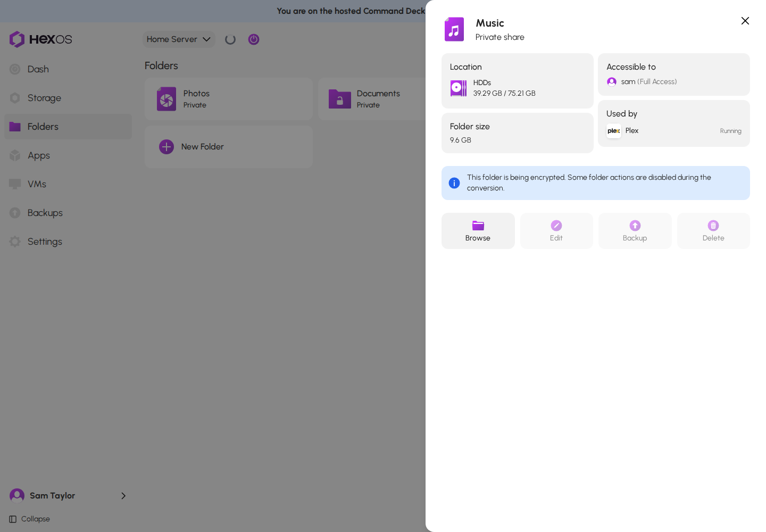Click the info icon in encryption notice

pos(454,183)
